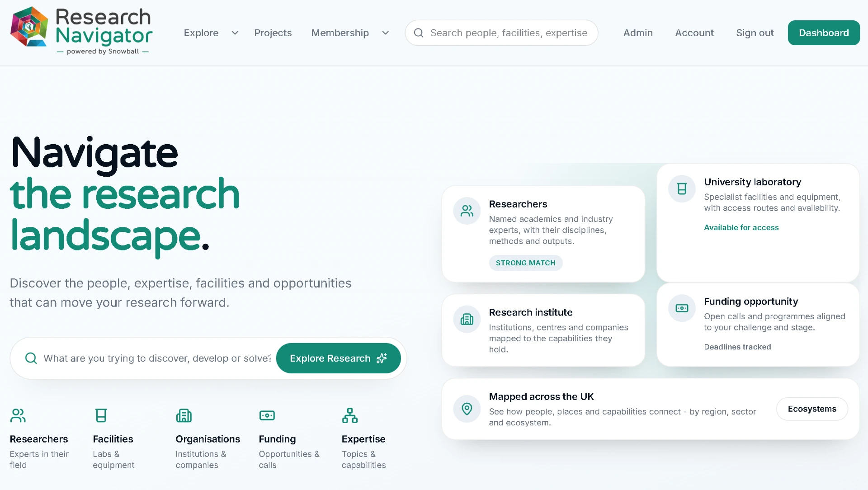Click the Mapped across the UK heading
Viewport: 868px width, 490px height.
(x=541, y=397)
